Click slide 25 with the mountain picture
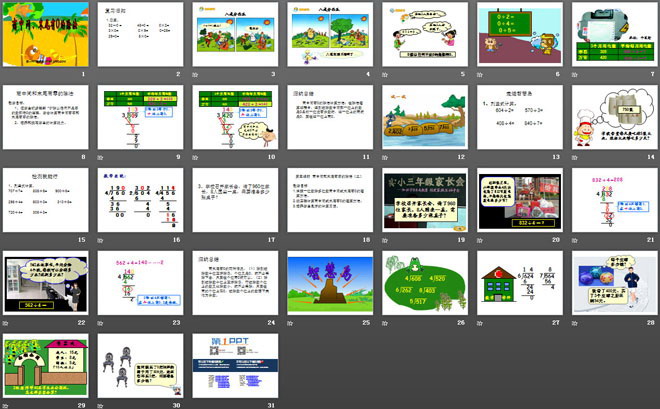This screenshot has width=660, height=409. (327, 282)
